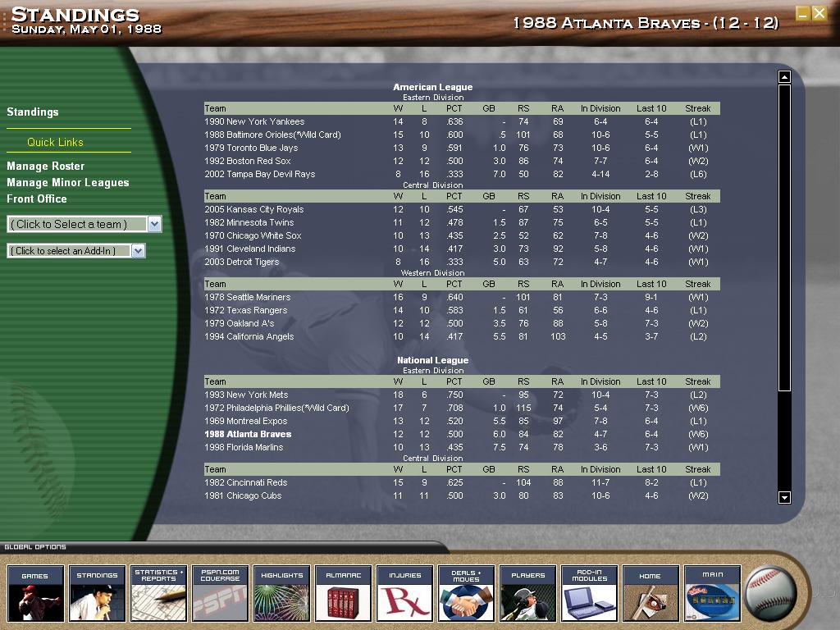Click the Standings sidebar heading
840x630 pixels.
(x=33, y=112)
